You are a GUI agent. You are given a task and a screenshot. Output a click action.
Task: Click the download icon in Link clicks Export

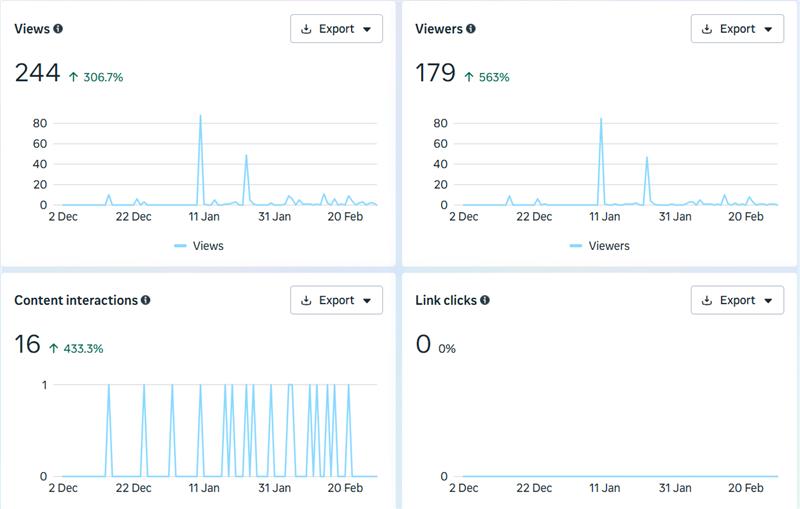707,300
